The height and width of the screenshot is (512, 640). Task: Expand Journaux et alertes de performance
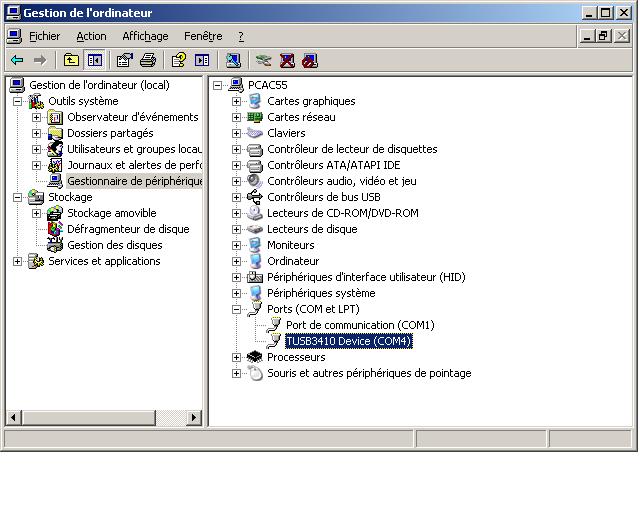click(x=36, y=165)
